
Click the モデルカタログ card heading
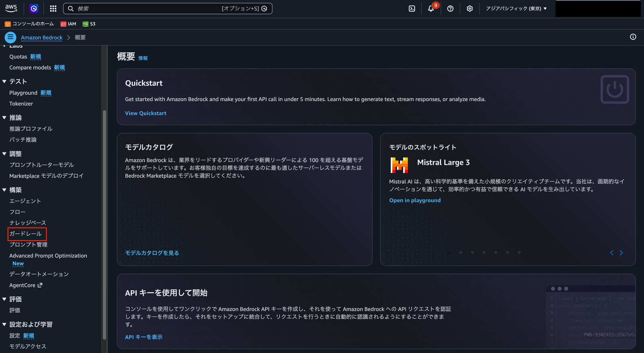pos(149,147)
